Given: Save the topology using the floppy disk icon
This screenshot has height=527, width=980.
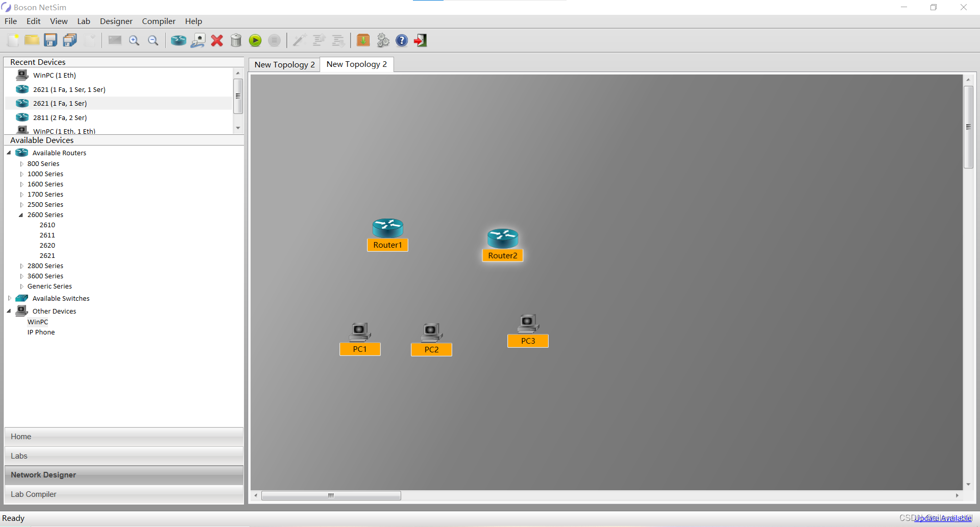Looking at the screenshot, I should click(51, 40).
